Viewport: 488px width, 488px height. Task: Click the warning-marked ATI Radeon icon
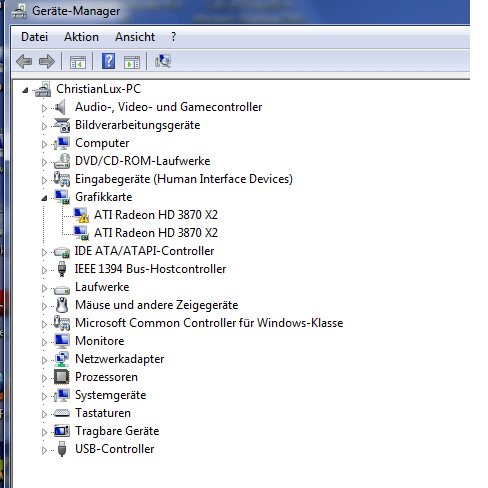(x=81, y=215)
